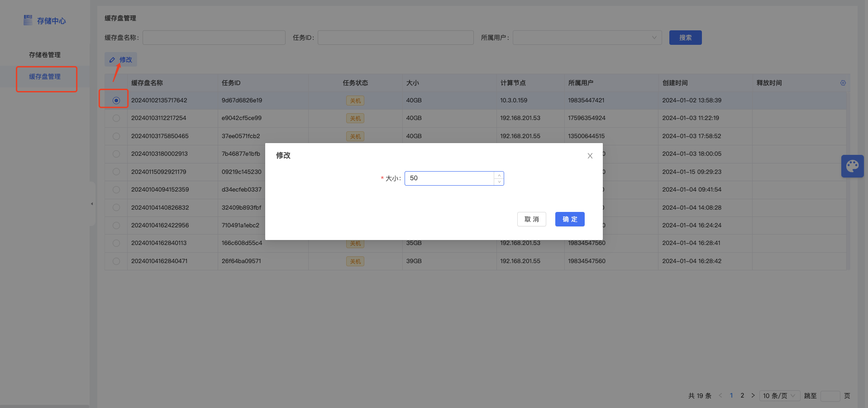The width and height of the screenshot is (868, 408).
Task: Select radio for row 20240104162840471
Action: (116, 261)
